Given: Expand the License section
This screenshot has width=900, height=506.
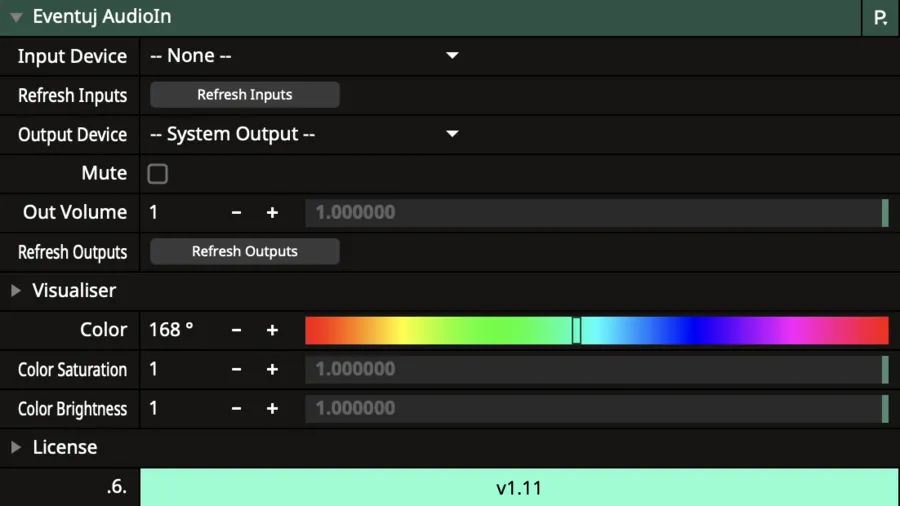Looking at the screenshot, I should point(16,447).
